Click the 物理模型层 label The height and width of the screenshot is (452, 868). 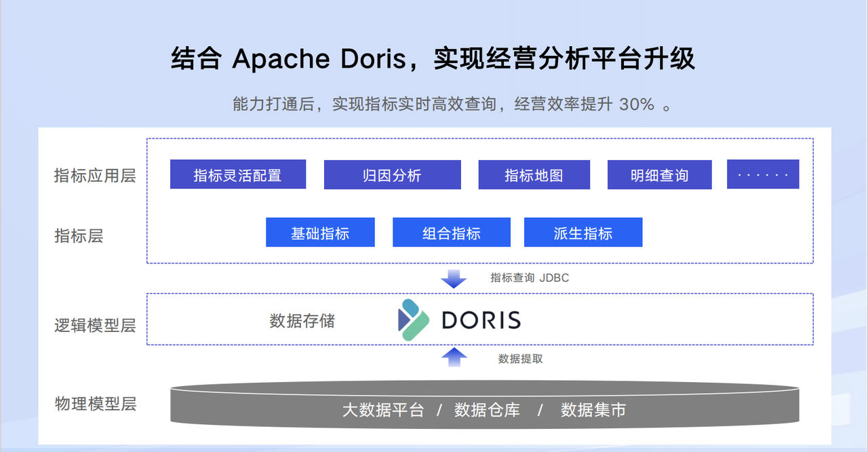pyautogui.click(x=95, y=404)
